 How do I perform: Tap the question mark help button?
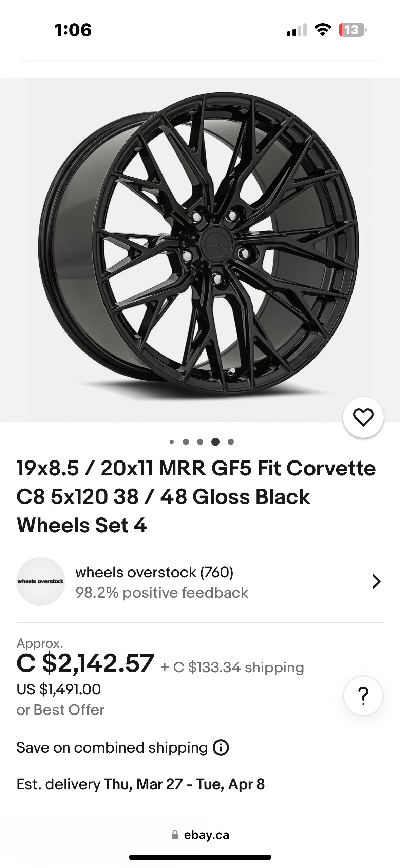pyautogui.click(x=363, y=696)
